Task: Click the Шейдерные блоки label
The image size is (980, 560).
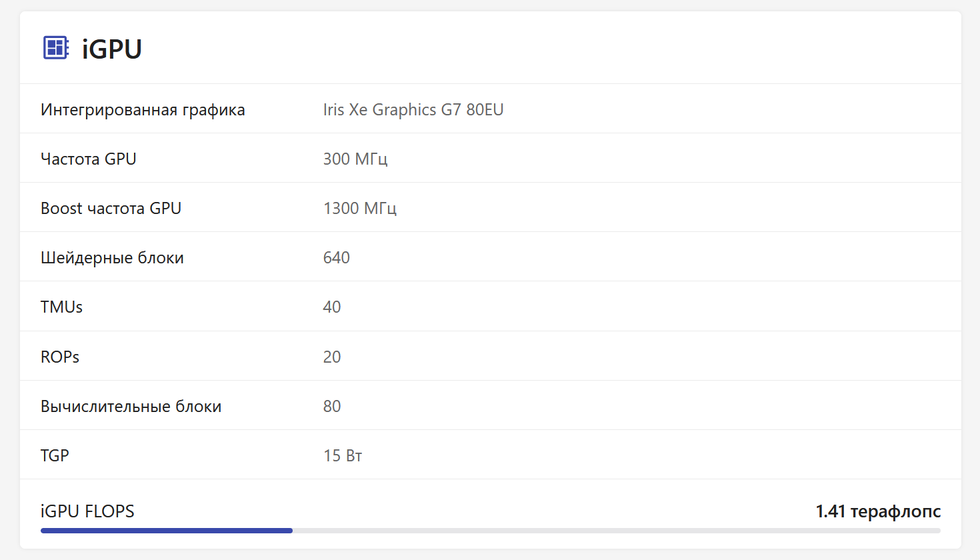Action: tap(112, 258)
